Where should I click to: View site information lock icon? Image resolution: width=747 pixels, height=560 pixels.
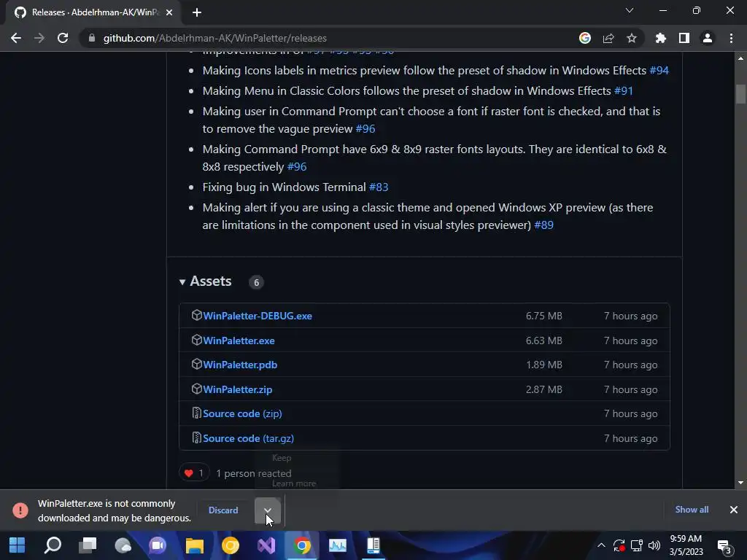pos(91,38)
